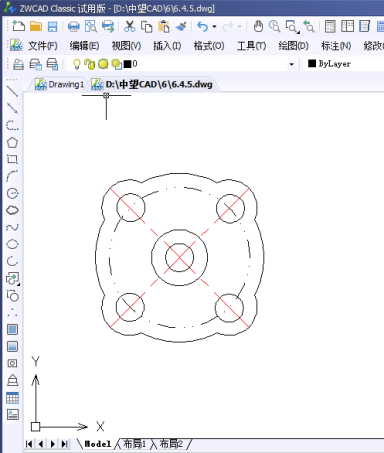Select the Arc tool

(x=12, y=176)
